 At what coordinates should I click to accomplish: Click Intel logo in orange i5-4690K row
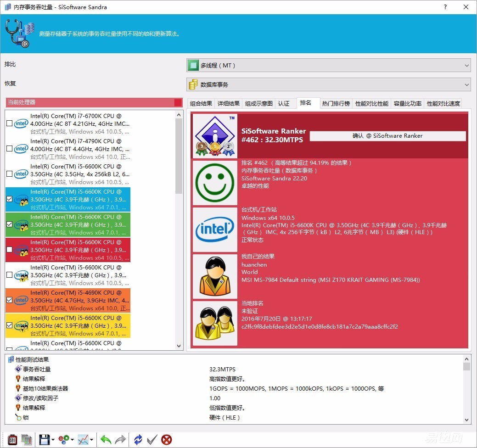coord(21,300)
